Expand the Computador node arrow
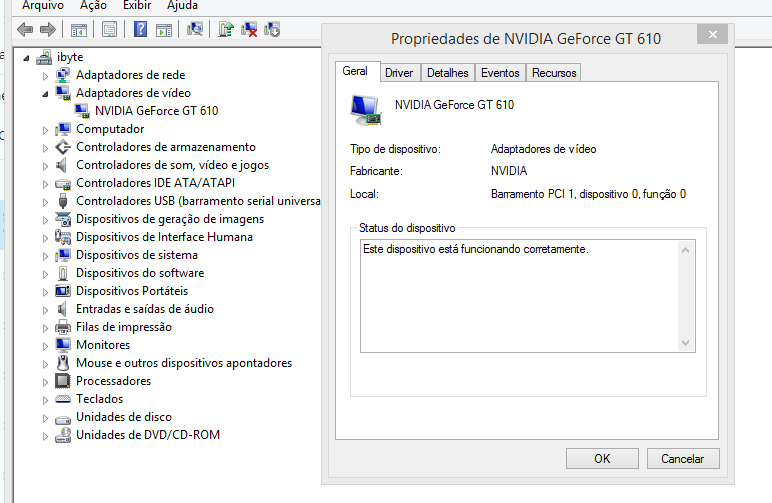 [45, 130]
